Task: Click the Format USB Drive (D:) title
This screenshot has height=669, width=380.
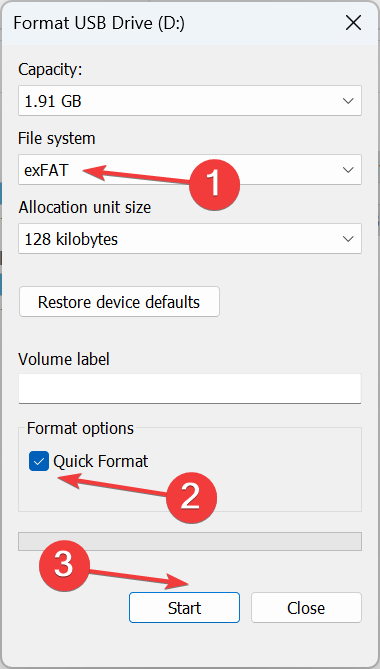Action: pyautogui.click(x=99, y=23)
